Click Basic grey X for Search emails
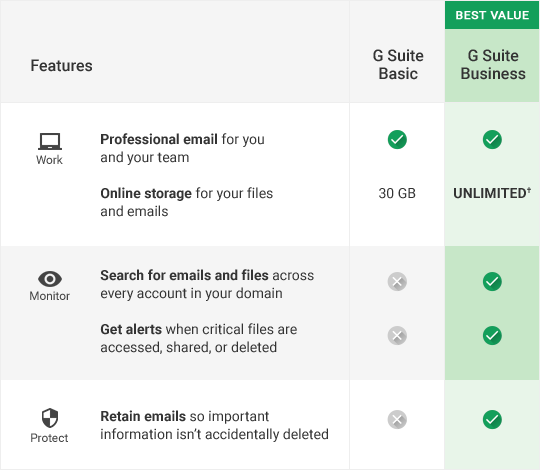Screen dimensions: 540x470 tap(397, 282)
